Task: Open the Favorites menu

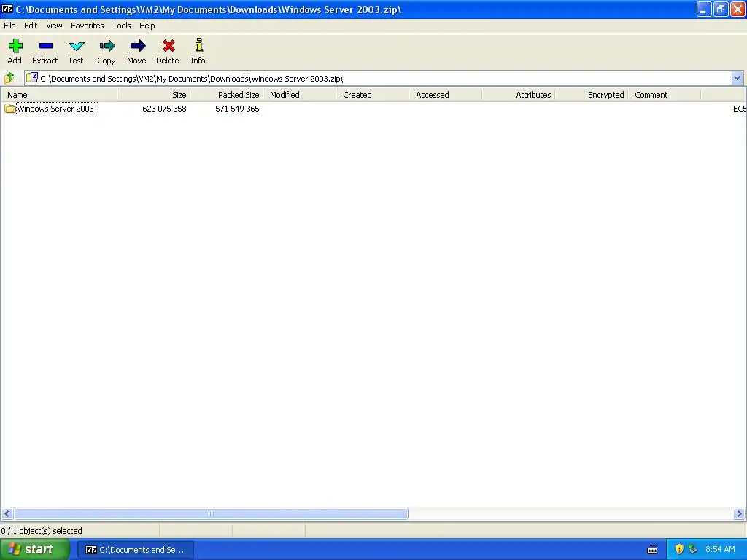Action: [88, 26]
